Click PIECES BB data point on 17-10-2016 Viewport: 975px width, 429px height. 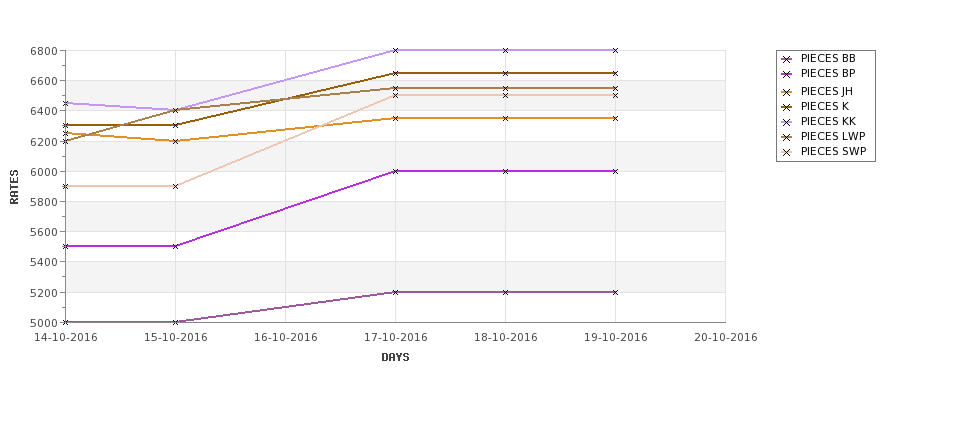coord(395,292)
